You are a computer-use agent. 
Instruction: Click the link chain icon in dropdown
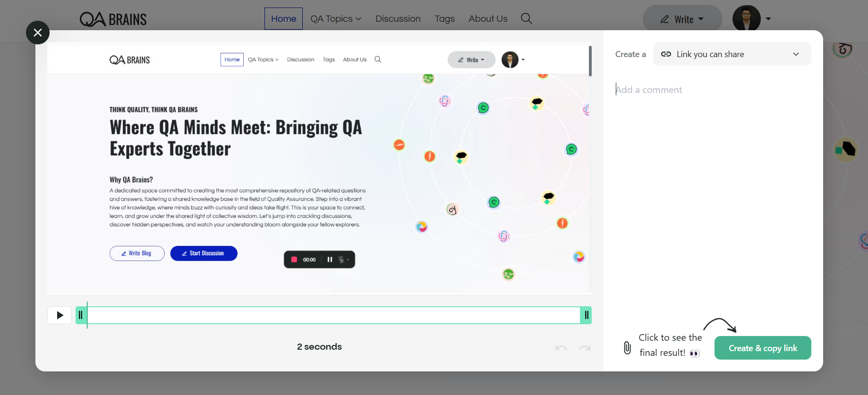pyautogui.click(x=666, y=54)
